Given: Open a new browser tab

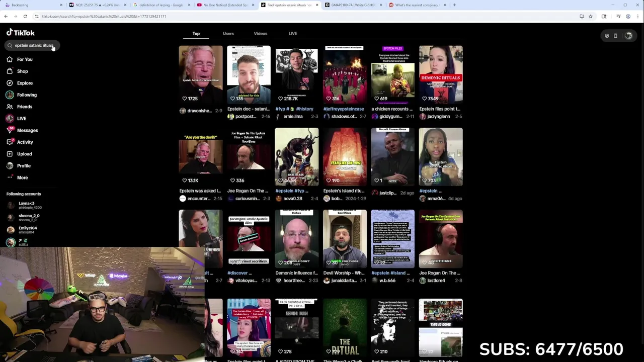Looking at the screenshot, I should tap(454, 5).
